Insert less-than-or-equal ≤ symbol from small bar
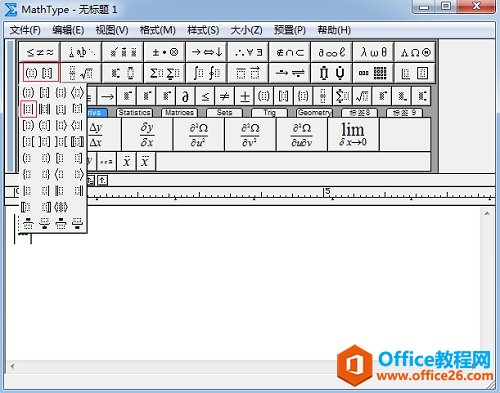The width and height of the screenshot is (500, 393). [205, 96]
